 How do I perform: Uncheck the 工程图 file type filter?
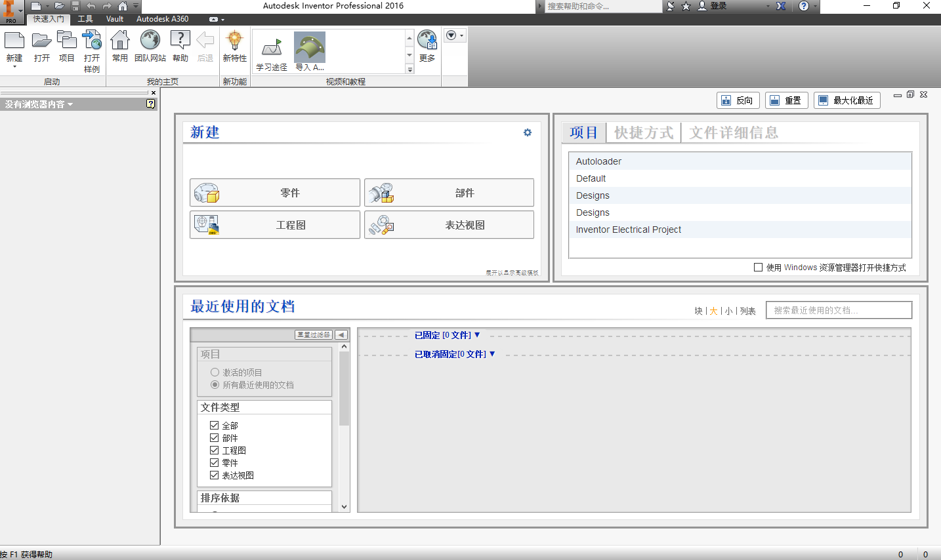[x=215, y=450]
